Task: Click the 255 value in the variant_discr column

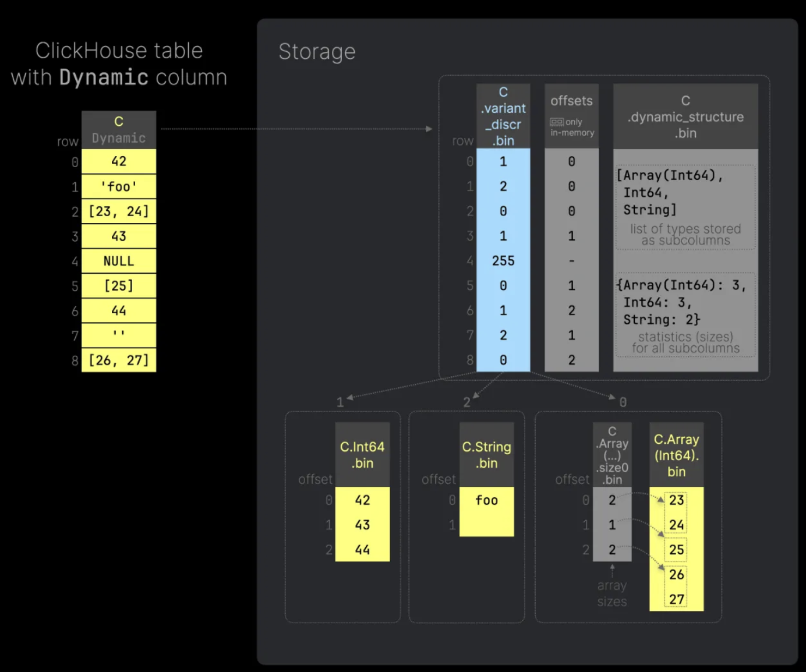Action: click(503, 261)
